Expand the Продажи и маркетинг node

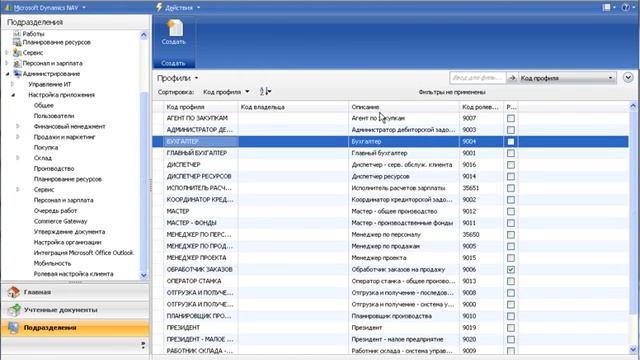tap(18, 137)
